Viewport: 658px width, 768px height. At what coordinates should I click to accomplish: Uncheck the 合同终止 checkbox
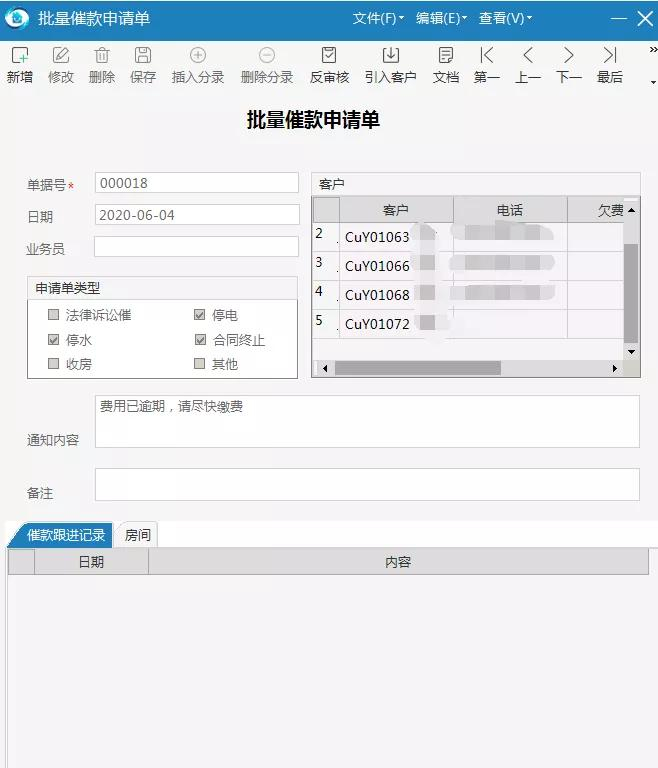tap(200, 339)
